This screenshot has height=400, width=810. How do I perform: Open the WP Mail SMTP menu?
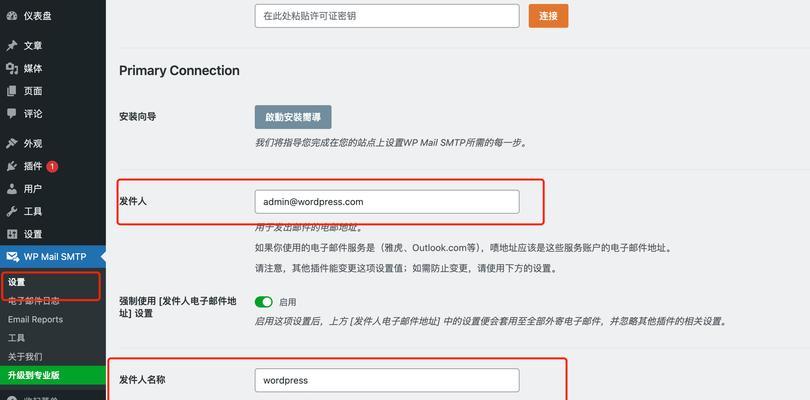click(53, 257)
